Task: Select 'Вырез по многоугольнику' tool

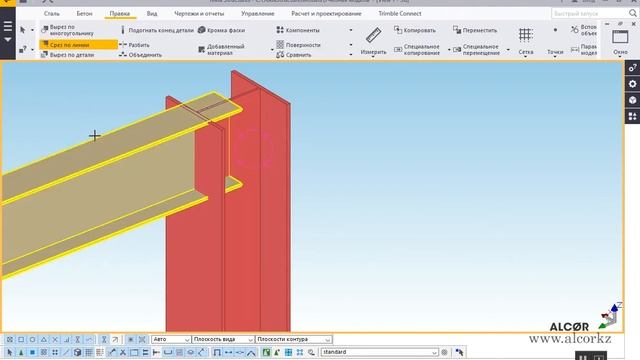Action: click(68, 30)
